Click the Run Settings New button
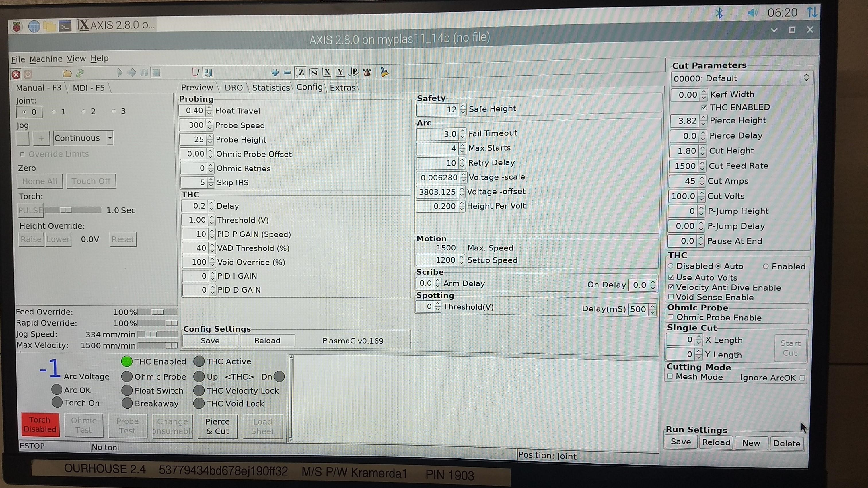 751,442
